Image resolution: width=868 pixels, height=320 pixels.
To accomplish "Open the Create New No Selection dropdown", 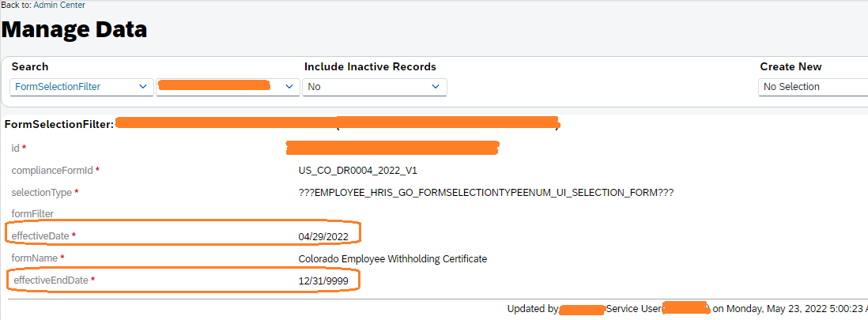I will 813,87.
